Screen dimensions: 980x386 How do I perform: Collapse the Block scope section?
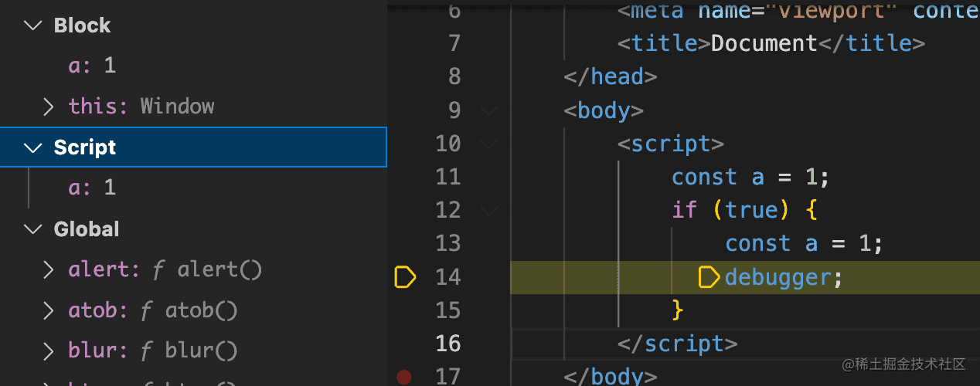coord(33,25)
